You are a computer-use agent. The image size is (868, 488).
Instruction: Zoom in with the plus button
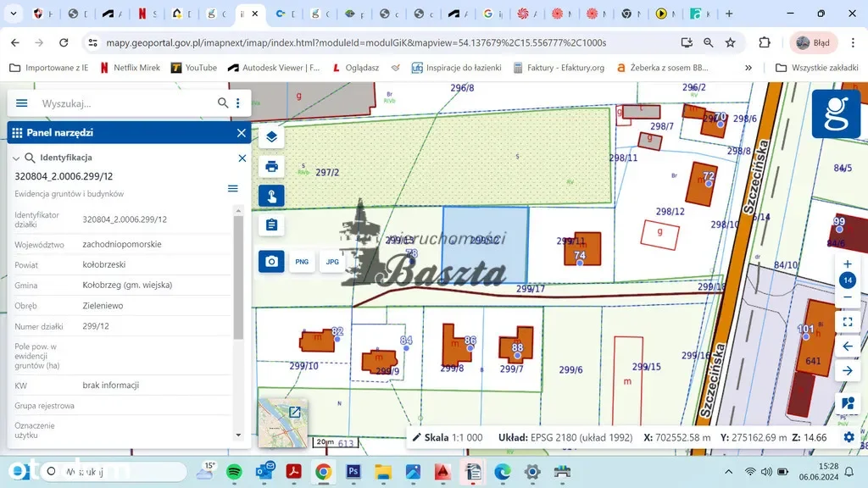(847, 263)
